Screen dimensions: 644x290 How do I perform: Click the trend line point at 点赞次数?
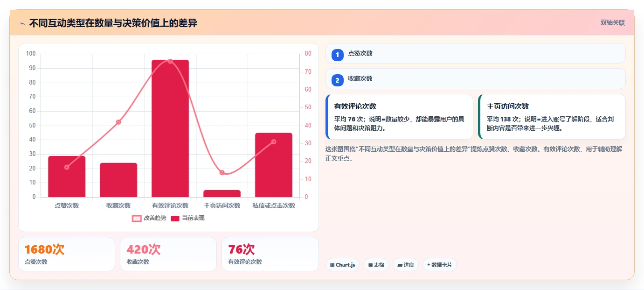67,167
